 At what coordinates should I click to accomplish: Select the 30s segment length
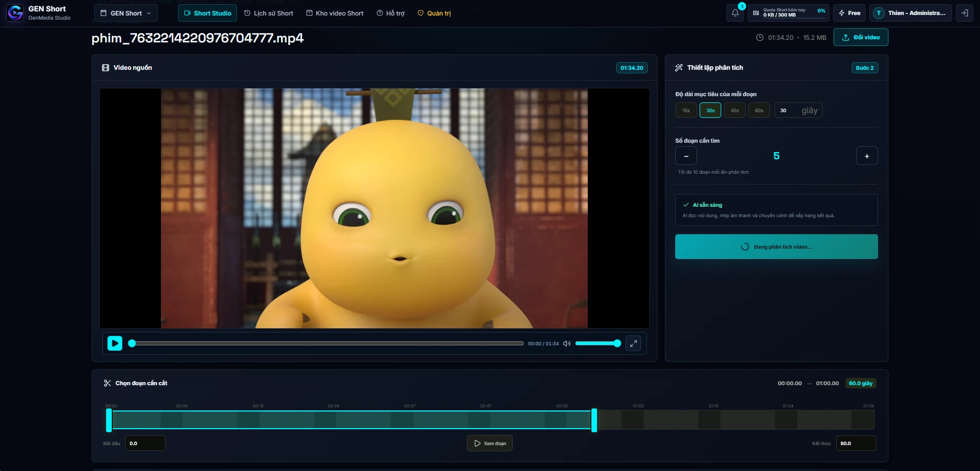click(x=710, y=110)
